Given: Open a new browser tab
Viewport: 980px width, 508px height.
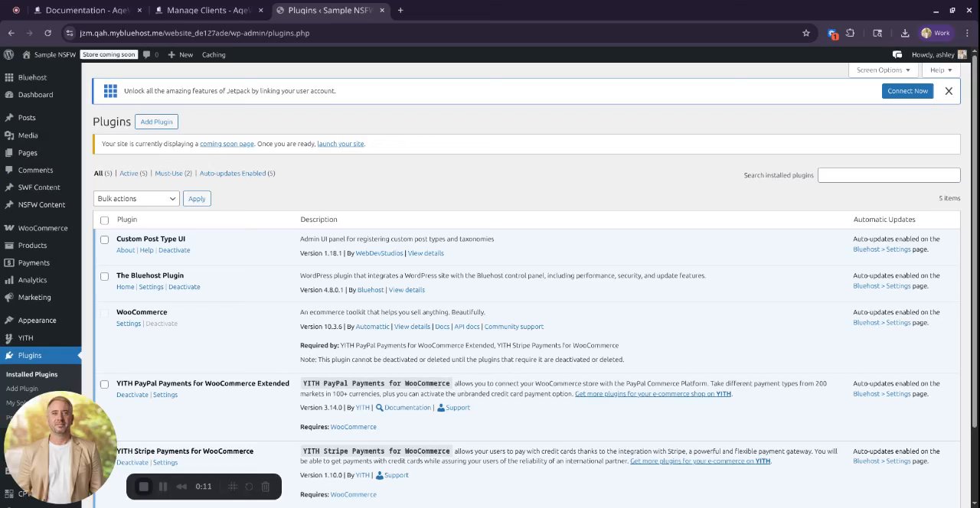Looking at the screenshot, I should click(x=400, y=10).
